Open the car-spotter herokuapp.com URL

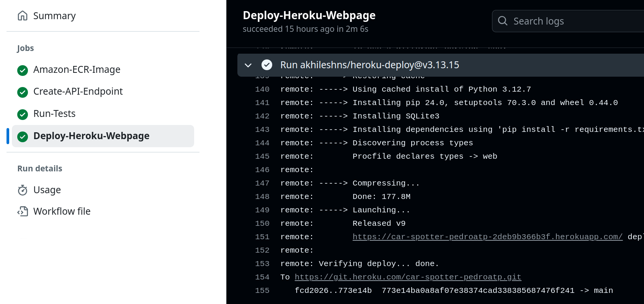click(x=487, y=237)
